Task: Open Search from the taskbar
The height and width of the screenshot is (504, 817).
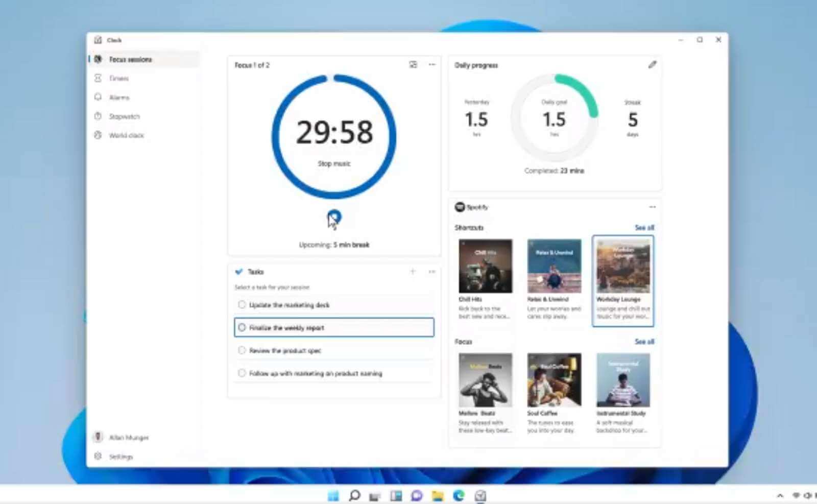Action: 354,495
